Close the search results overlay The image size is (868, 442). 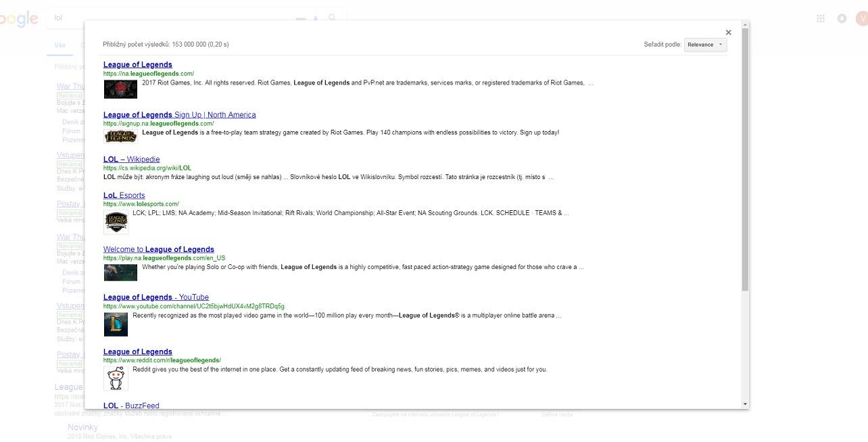point(728,32)
